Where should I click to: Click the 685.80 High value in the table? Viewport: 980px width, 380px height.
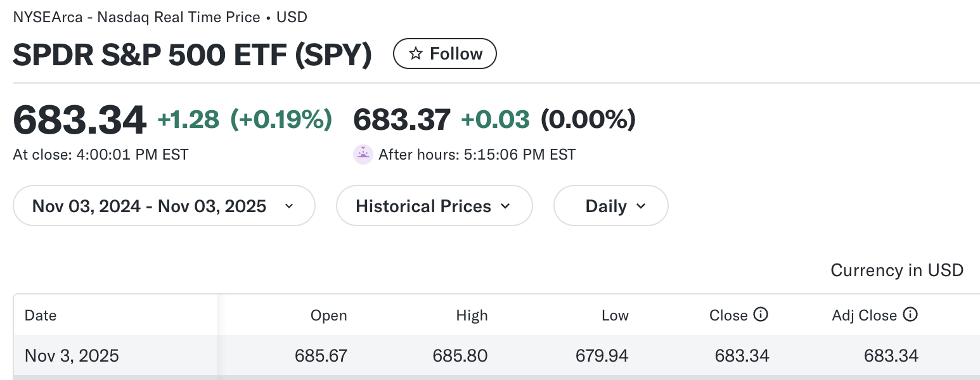point(460,356)
